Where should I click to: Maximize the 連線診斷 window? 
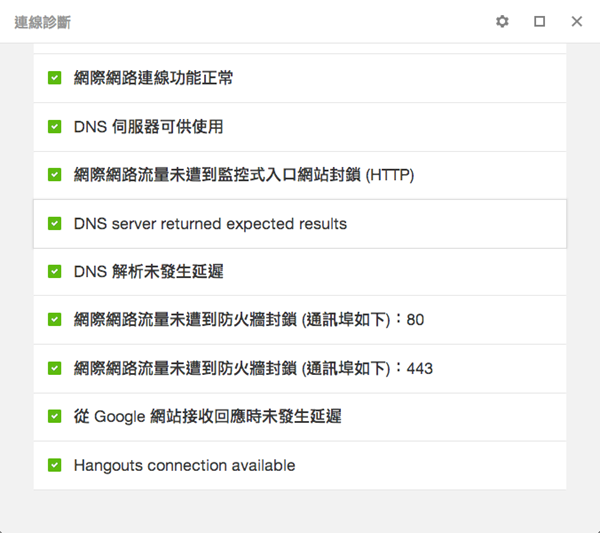click(x=540, y=21)
